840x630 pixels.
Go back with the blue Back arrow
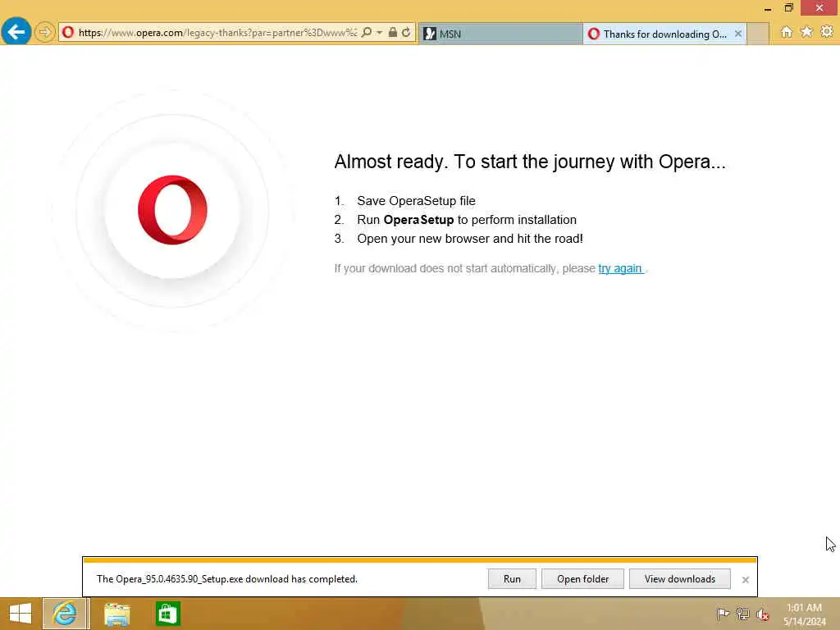(x=16, y=32)
